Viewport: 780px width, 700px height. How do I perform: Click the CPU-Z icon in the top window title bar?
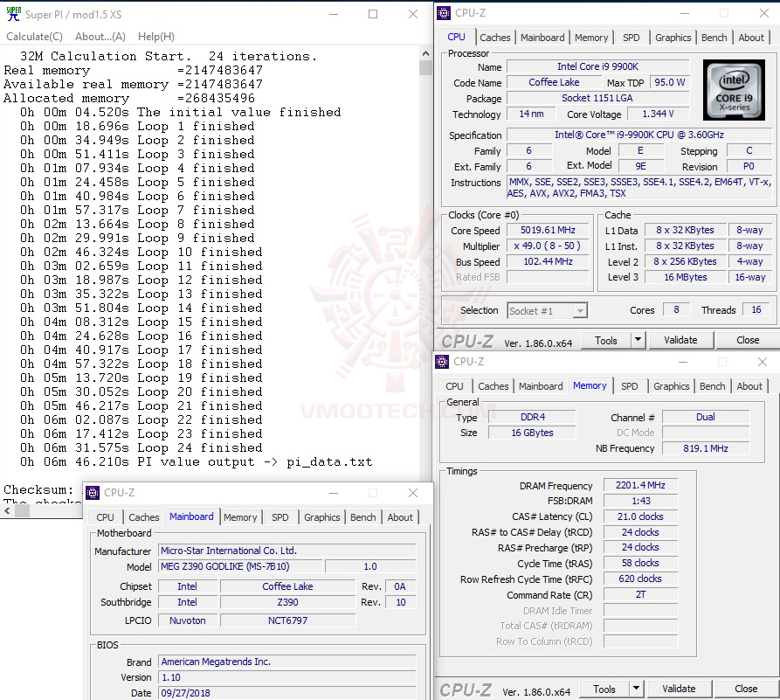[444, 12]
